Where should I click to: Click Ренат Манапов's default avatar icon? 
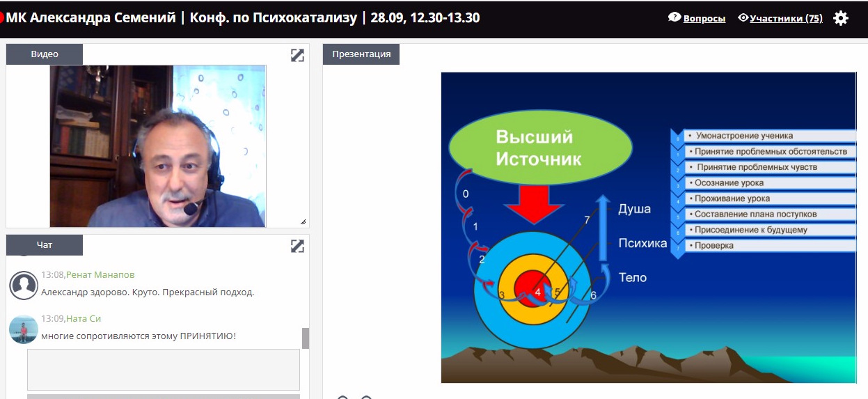pos(24,285)
